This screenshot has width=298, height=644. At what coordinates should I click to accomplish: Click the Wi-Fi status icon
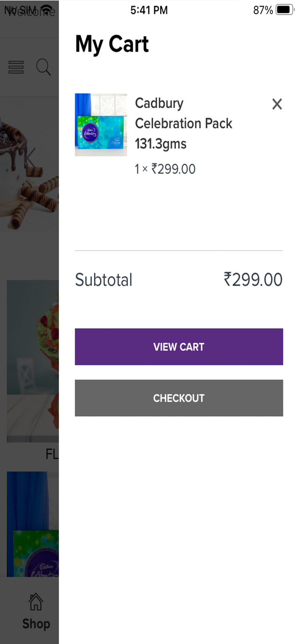[48, 10]
